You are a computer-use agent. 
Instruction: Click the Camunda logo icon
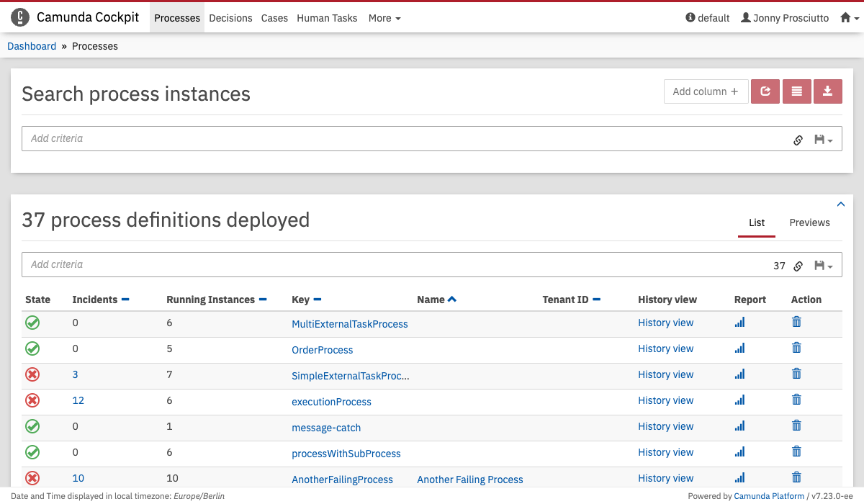[21, 18]
